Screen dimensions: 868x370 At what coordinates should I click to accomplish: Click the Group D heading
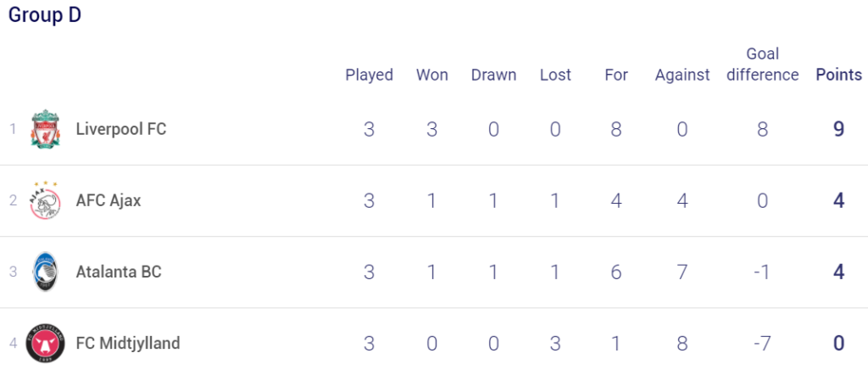tap(45, 15)
